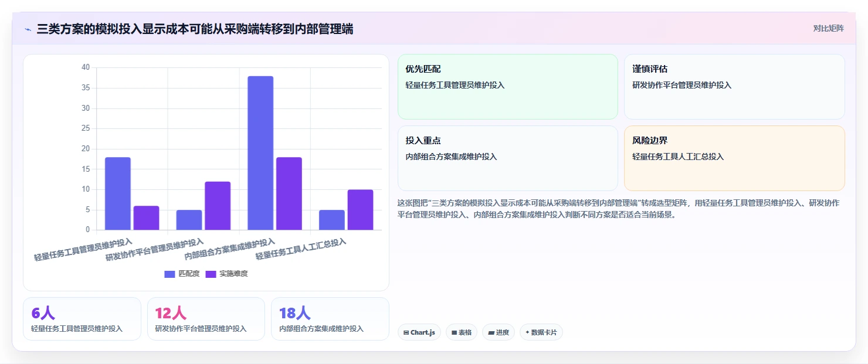Click the y-axis value 20

86,149
